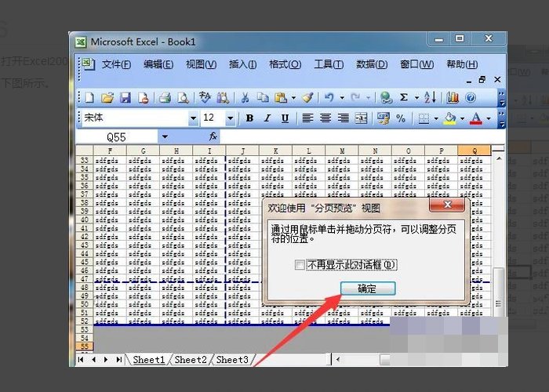This screenshot has width=549, height=392.
Task: Align text left in the formatting toolbar
Action: pyautogui.click(x=307, y=118)
